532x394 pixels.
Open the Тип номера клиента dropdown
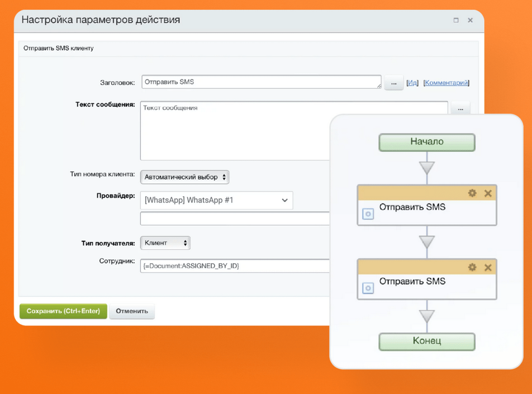[184, 176]
